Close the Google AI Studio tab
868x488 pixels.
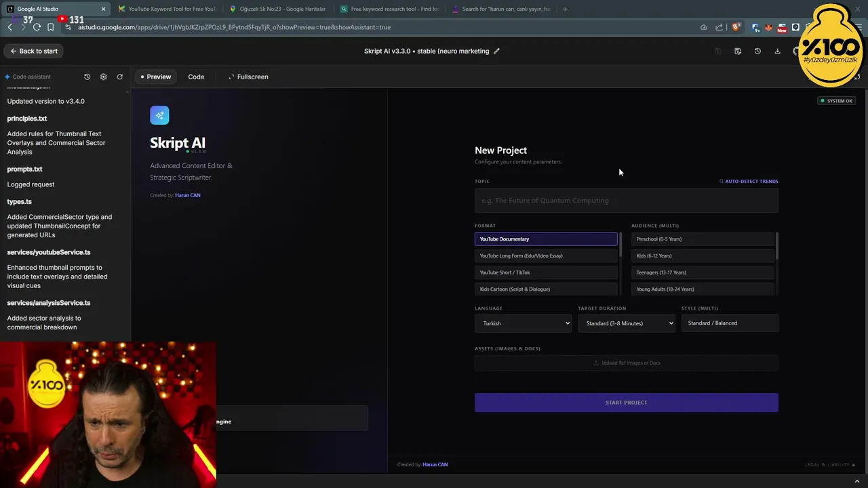(103, 9)
